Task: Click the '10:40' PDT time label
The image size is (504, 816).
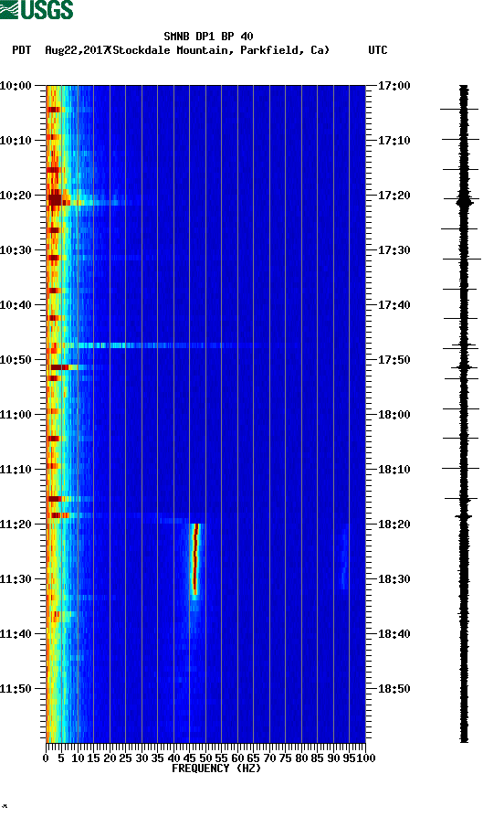Action: coord(16,305)
